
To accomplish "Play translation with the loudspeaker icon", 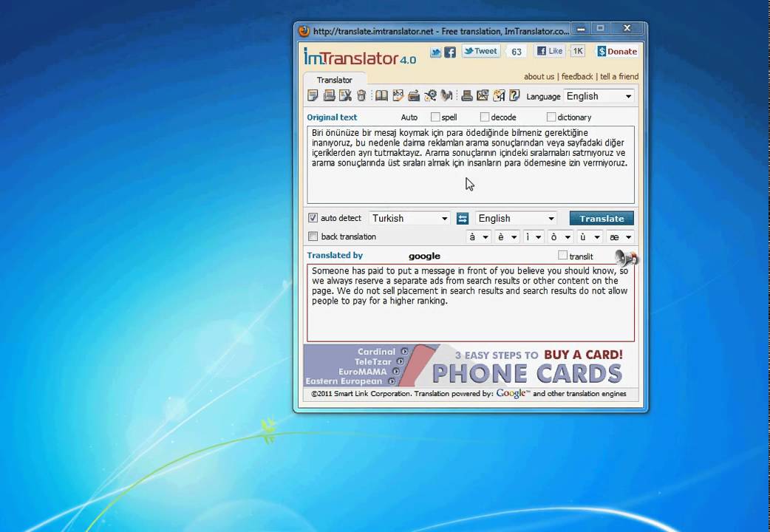I will (x=626, y=257).
